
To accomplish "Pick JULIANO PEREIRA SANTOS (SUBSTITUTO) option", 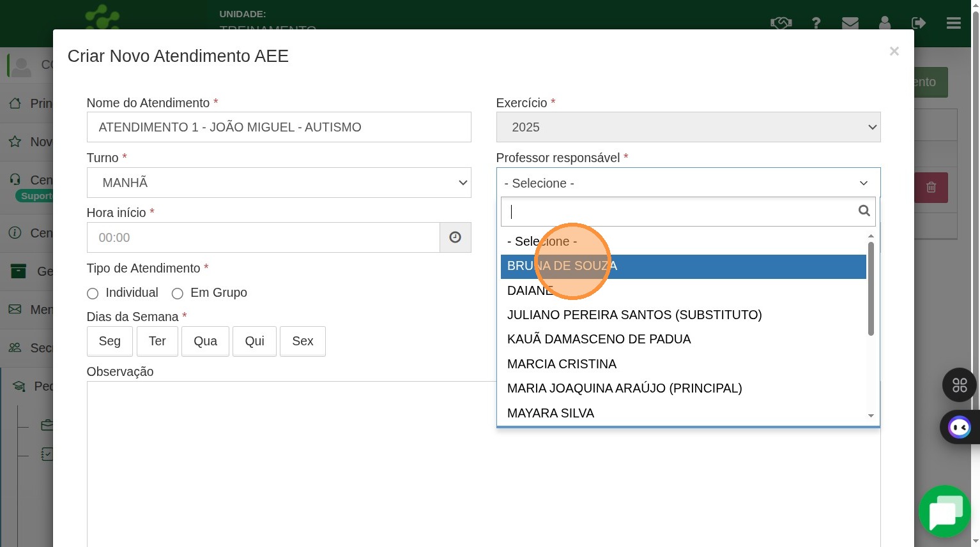I will (634, 315).
